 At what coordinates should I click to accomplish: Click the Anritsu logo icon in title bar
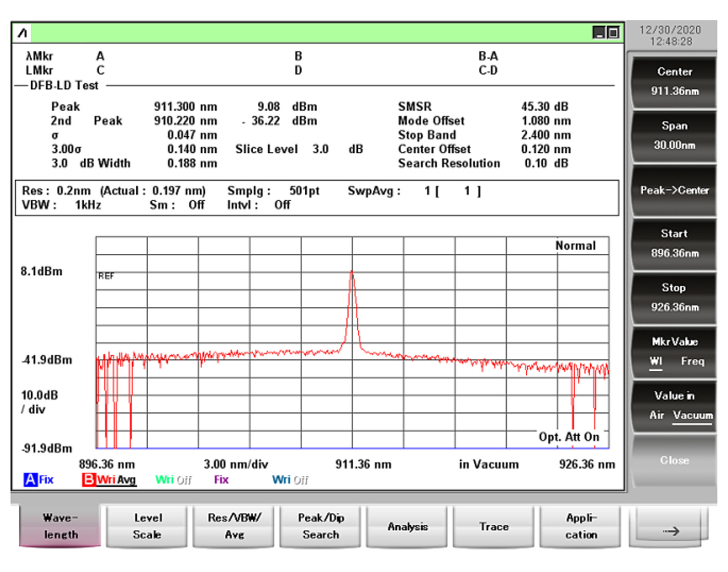tap(22, 33)
